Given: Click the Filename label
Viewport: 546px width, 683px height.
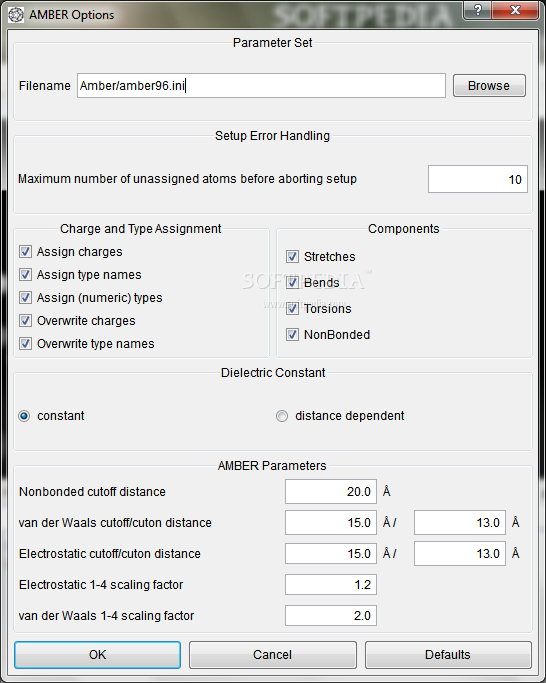Looking at the screenshot, I should coord(44,85).
